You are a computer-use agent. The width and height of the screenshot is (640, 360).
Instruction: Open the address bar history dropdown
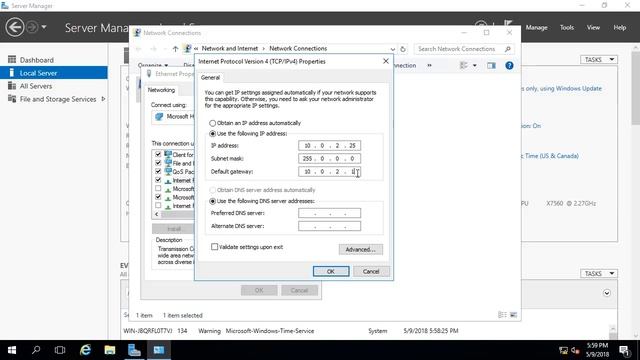(x=392, y=49)
